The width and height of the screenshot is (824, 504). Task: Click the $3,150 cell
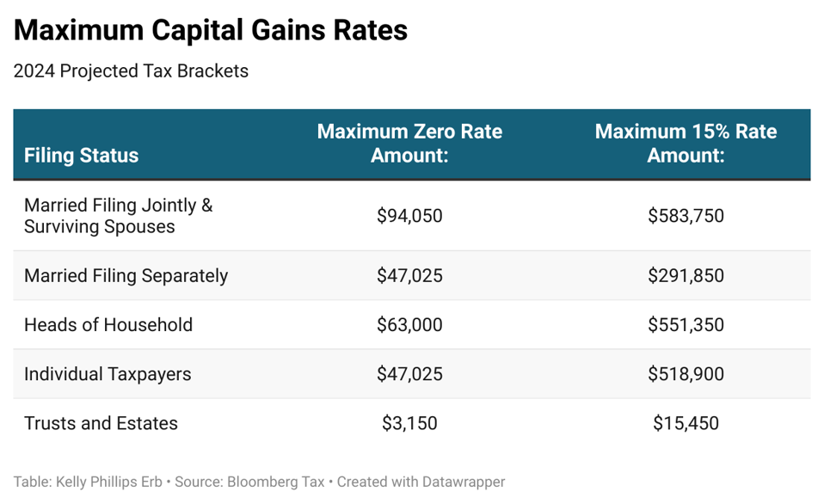(x=409, y=423)
